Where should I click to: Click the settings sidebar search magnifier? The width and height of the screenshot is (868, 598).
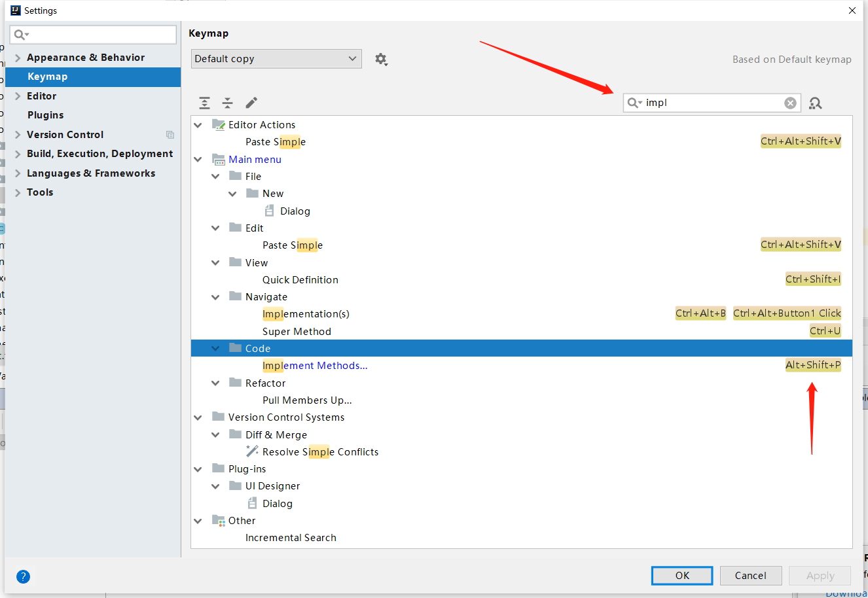tap(22, 35)
